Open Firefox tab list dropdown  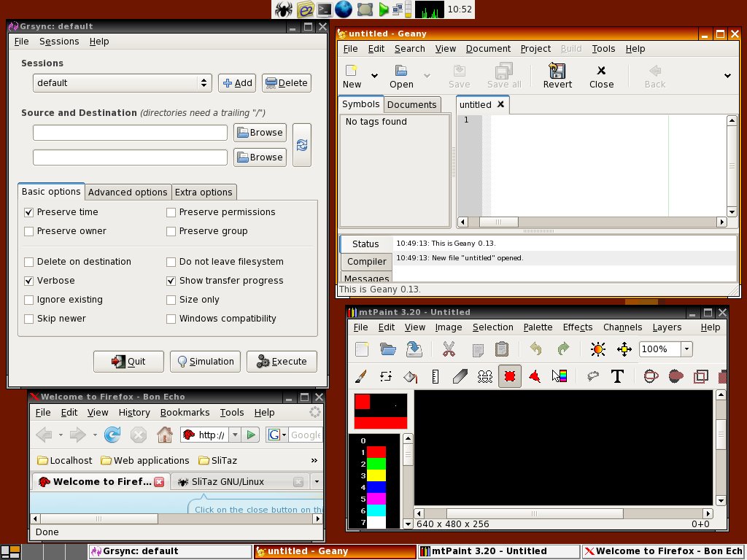point(317,481)
